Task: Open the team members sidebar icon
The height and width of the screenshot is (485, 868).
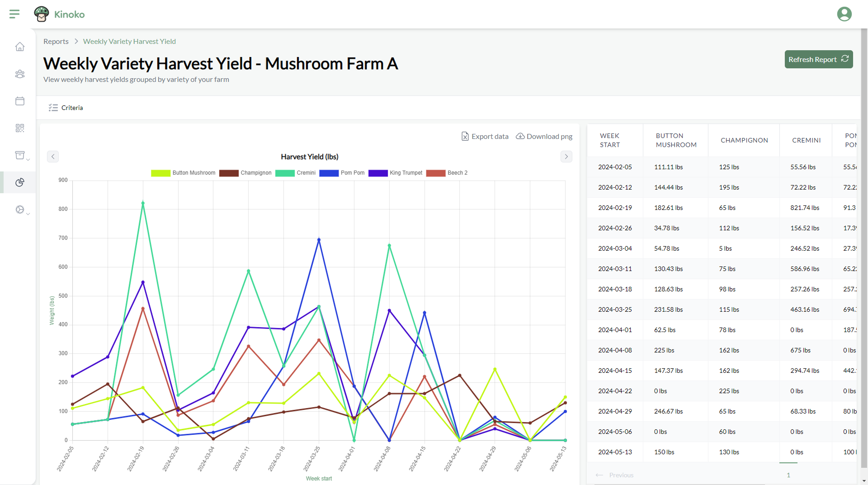Action: 20,74
